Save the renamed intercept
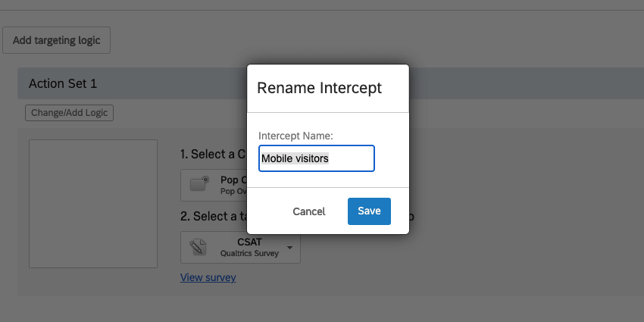Screen dimensions: 644x322 pyautogui.click(x=369, y=211)
